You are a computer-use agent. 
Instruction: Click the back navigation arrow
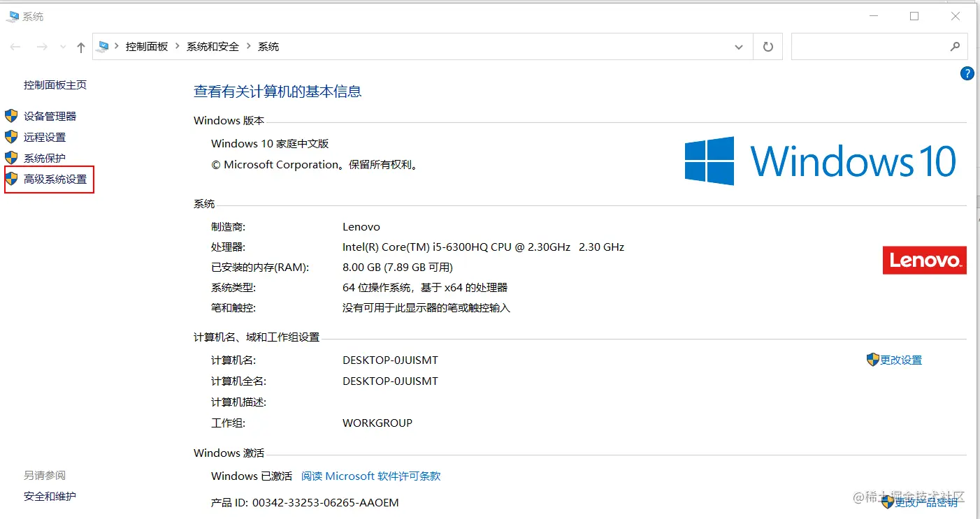(x=15, y=47)
